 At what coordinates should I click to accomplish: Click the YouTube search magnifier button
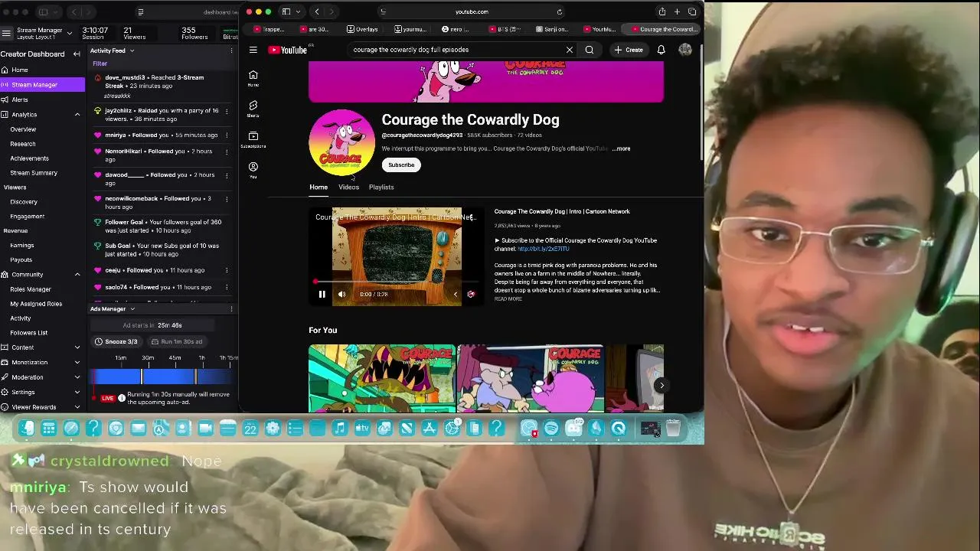[x=590, y=50]
